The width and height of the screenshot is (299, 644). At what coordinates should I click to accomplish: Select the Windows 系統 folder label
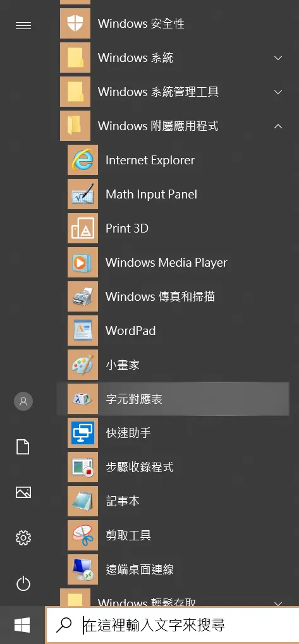pyautogui.click(x=135, y=58)
